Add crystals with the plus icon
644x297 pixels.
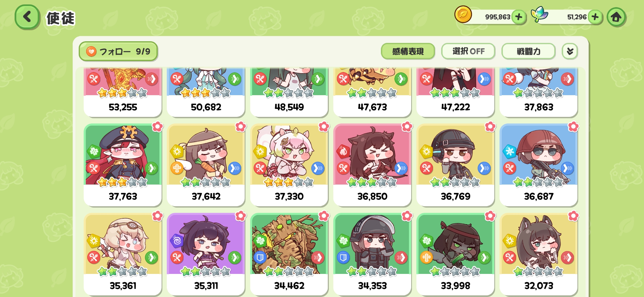coord(595,17)
